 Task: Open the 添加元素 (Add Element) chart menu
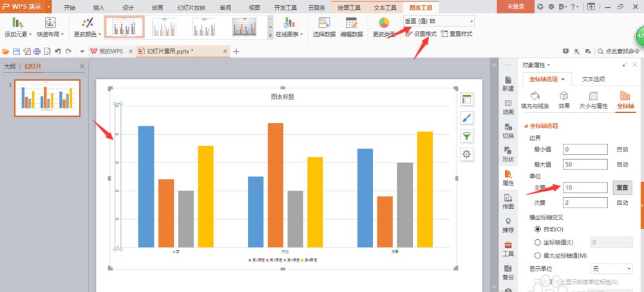pyautogui.click(x=17, y=27)
